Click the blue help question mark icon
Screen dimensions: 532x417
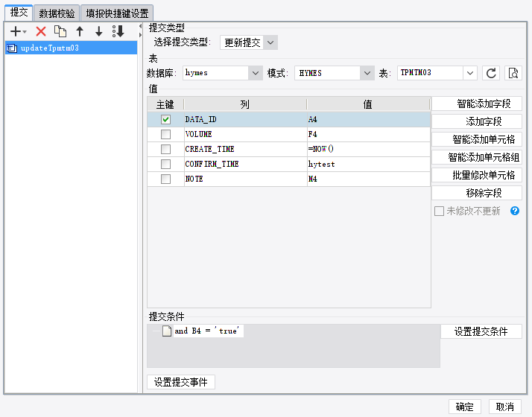(x=515, y=211)
